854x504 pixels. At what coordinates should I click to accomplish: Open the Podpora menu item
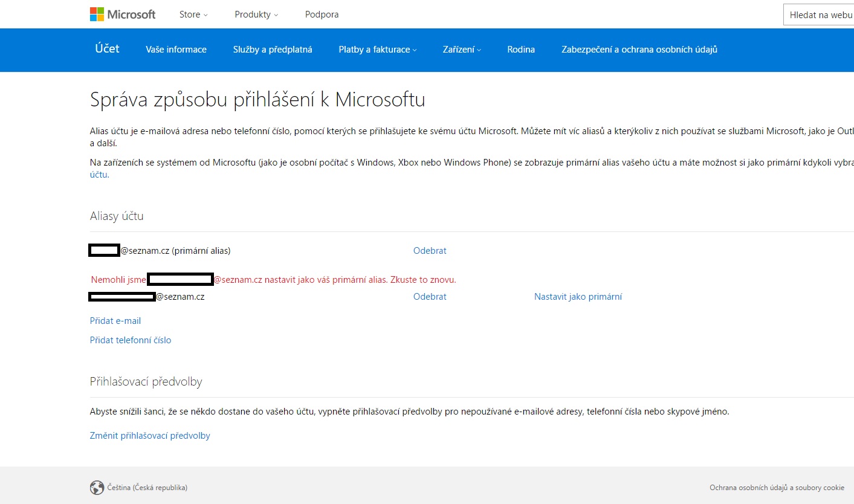322,15
